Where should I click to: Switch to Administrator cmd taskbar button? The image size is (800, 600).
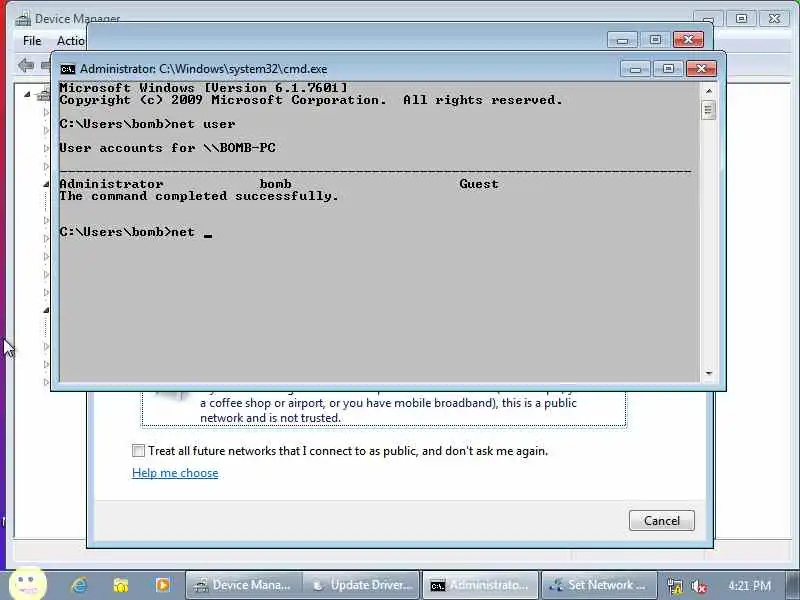point(480,585)
